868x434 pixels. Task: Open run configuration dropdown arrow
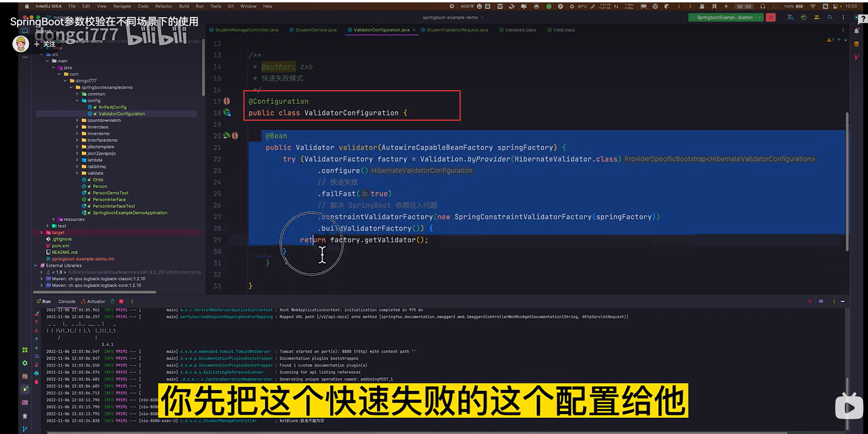[759, 17]
